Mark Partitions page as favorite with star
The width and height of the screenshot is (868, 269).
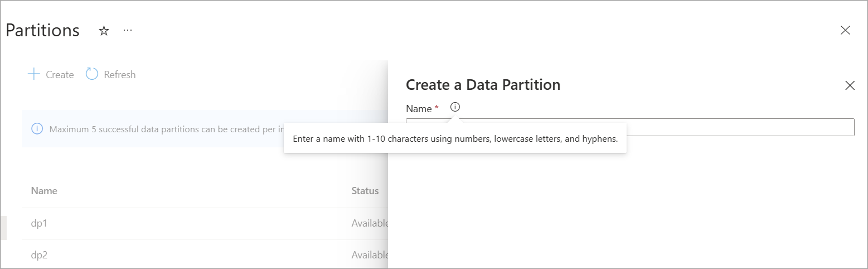[x=104, y=31]
